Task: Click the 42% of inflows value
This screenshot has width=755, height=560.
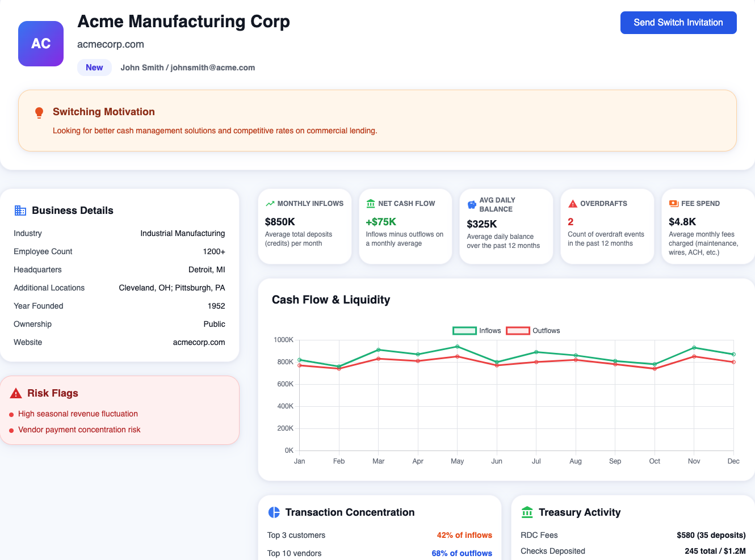Action: coord(464,535)
